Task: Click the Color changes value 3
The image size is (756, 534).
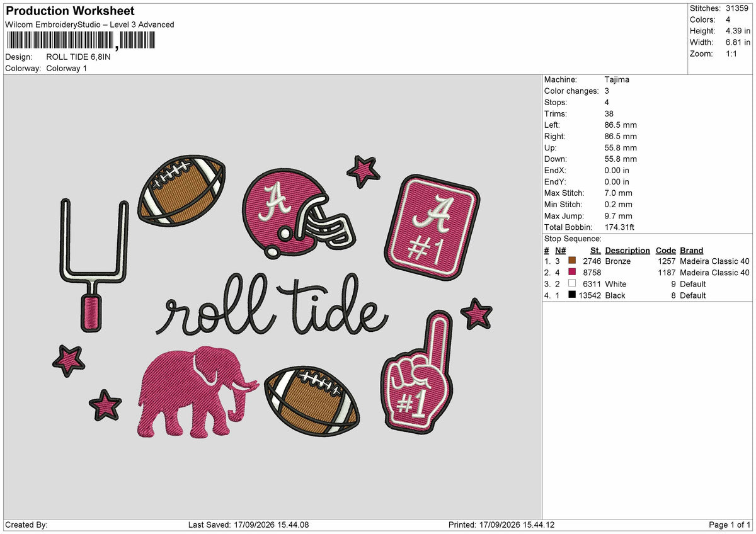Action: 607,91
